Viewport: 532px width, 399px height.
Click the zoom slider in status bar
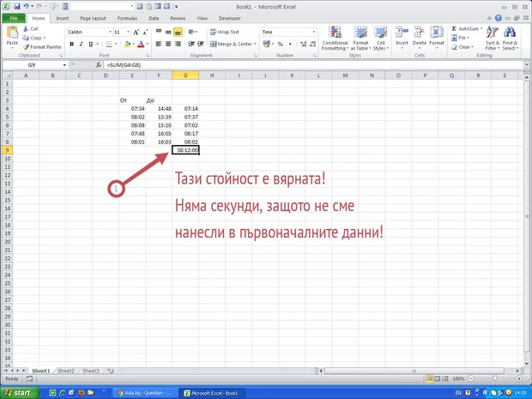495,378
